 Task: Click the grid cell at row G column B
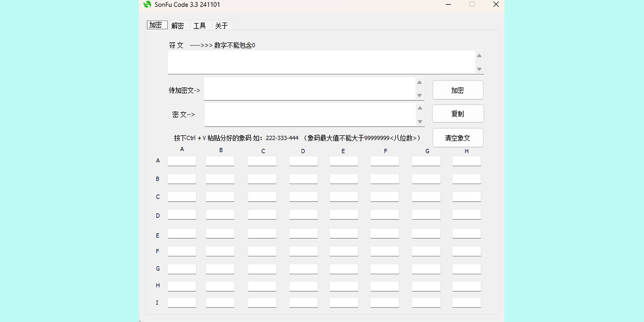[220, 268]
